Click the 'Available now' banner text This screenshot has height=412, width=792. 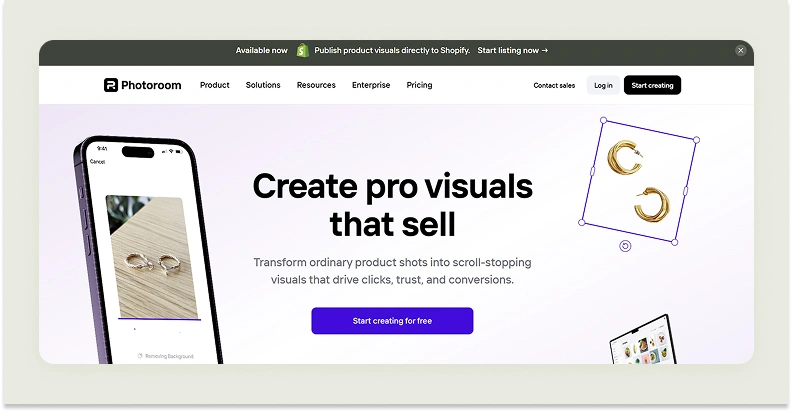(x=262, y=50)
